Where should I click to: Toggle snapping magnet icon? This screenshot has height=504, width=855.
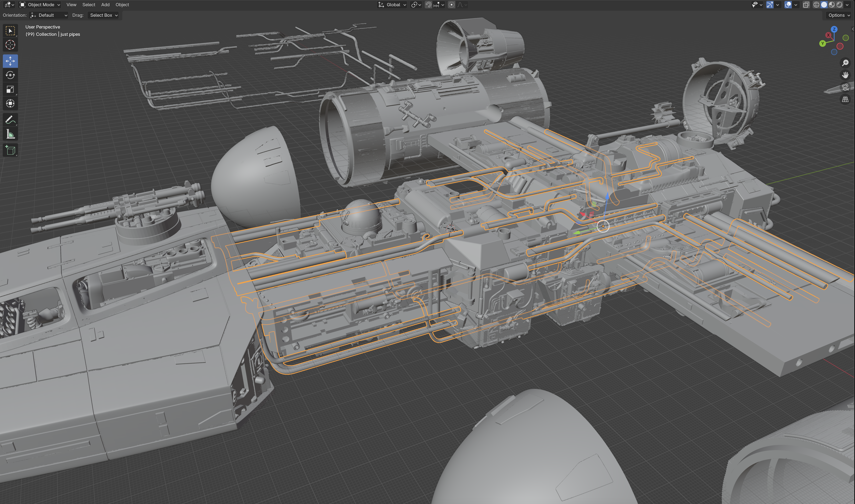click(429, 5)
